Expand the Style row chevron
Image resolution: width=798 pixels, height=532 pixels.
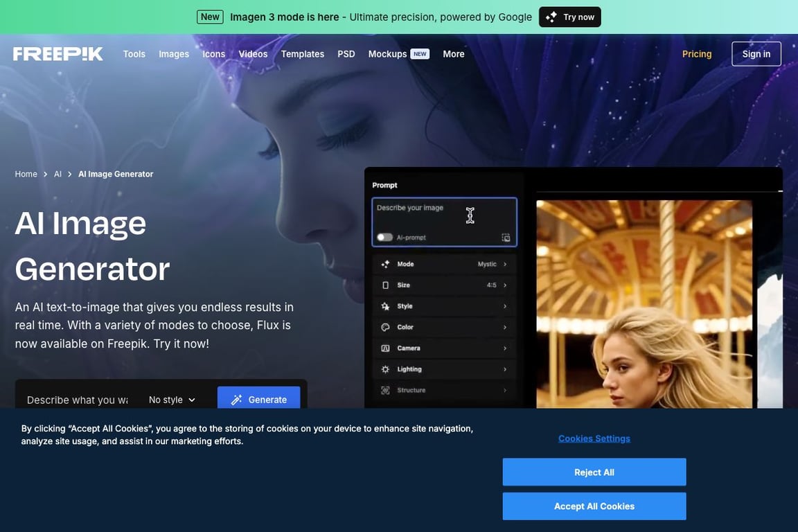(505, 306)
